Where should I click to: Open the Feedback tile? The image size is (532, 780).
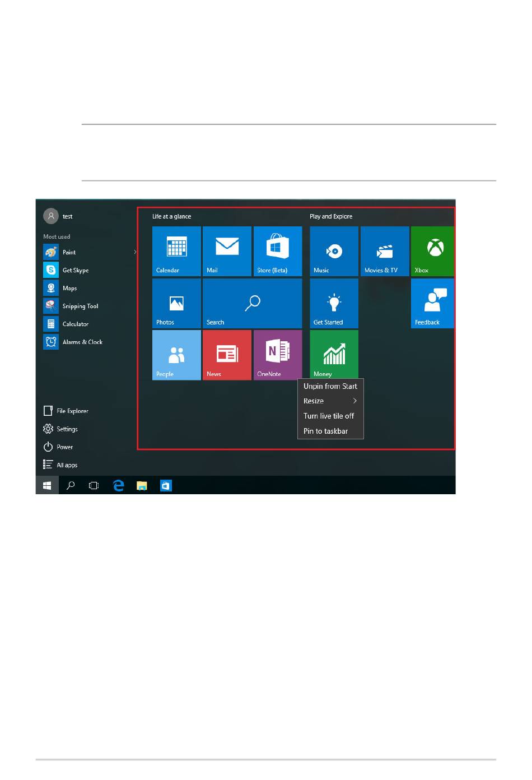[432, 303]
